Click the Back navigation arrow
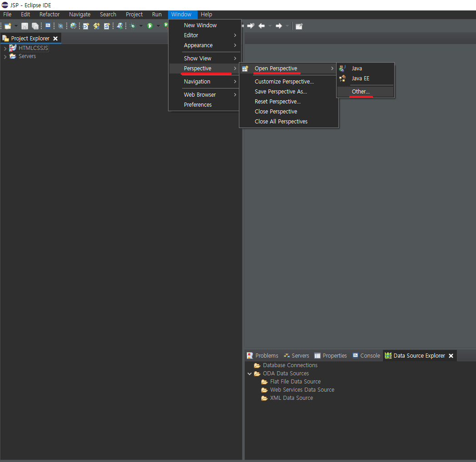476x462 pixels. click(x=261, y=26)
